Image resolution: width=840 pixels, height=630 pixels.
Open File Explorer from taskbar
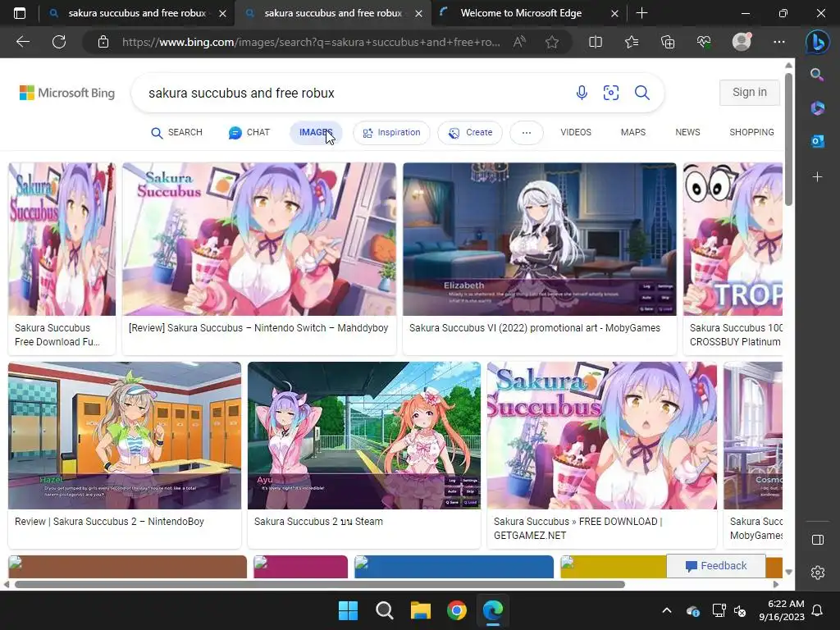coord(421,610)
